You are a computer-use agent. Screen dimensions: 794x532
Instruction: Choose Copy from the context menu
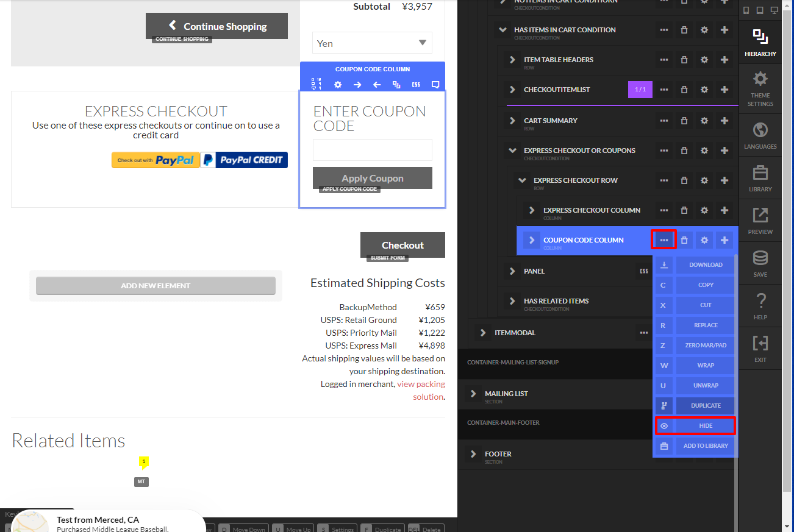click(x=695, y=285)
